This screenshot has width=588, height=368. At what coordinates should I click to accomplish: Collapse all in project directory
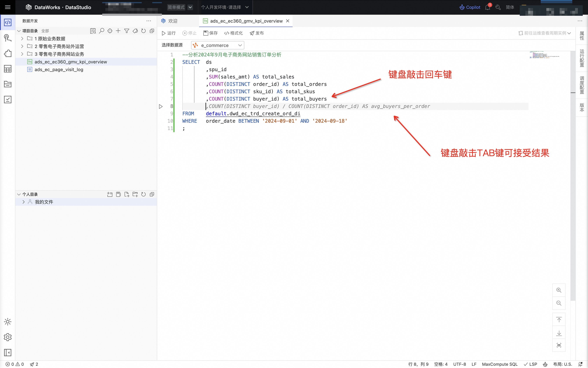152,31
